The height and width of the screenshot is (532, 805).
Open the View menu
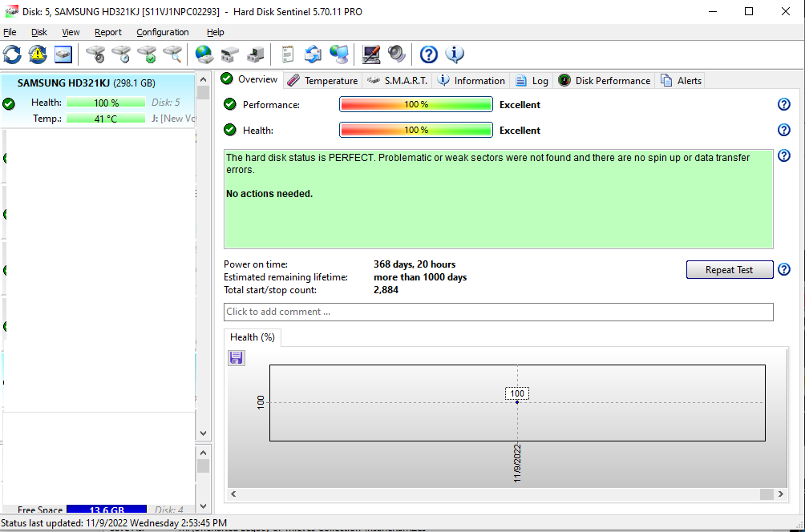click(71, 32)
